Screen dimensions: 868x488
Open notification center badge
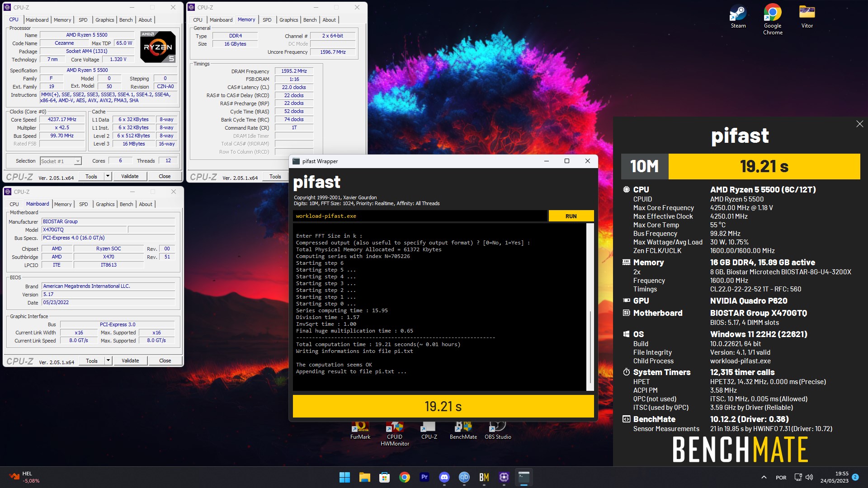[855, 477]
